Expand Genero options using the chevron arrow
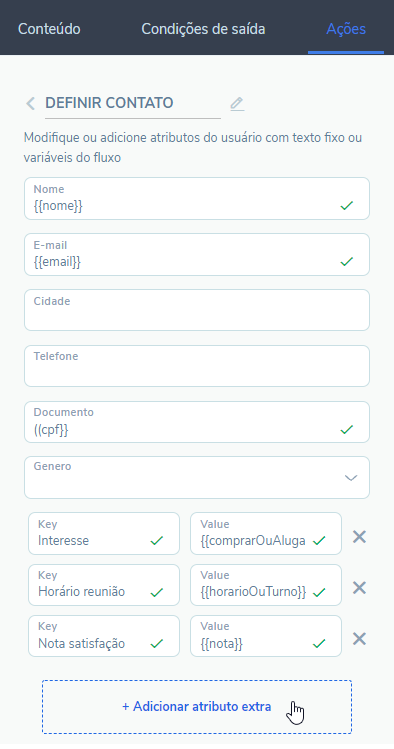394x749 pixels. pos(351,478)
